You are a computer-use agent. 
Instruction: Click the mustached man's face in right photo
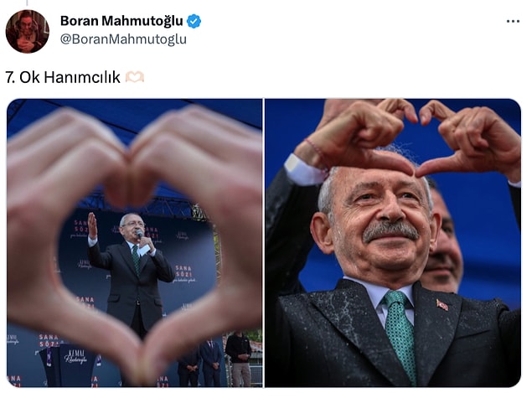point(380,222)
